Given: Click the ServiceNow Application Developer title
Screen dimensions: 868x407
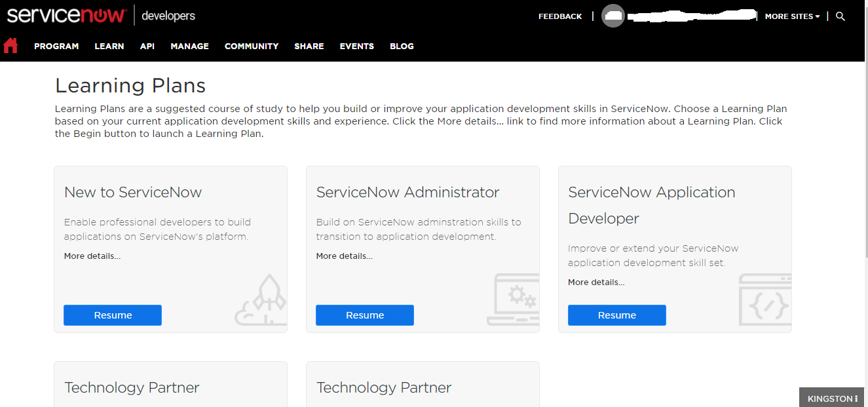Looking at the screenshot, I should 652,205.
